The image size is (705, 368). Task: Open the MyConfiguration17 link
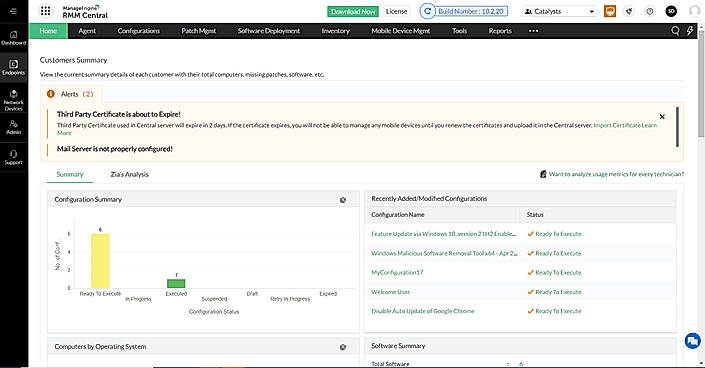click(397, 273)
